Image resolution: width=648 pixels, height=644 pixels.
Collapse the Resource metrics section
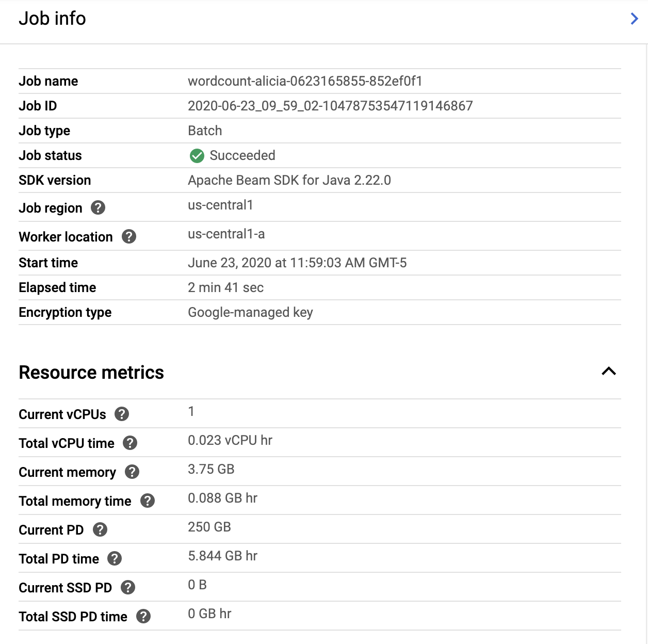609,372
